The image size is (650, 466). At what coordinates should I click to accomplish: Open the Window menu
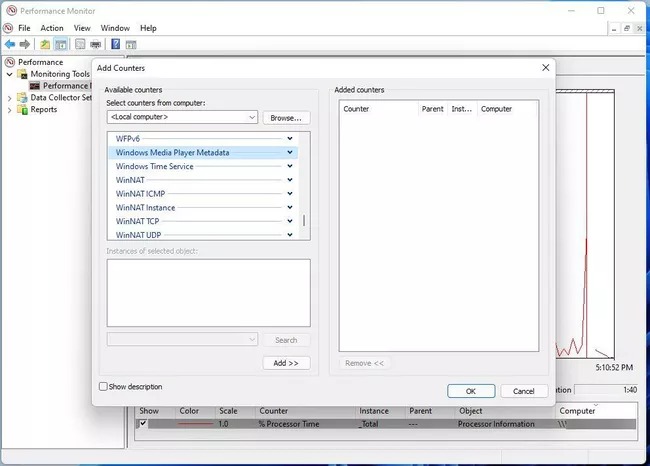(115, 28)
